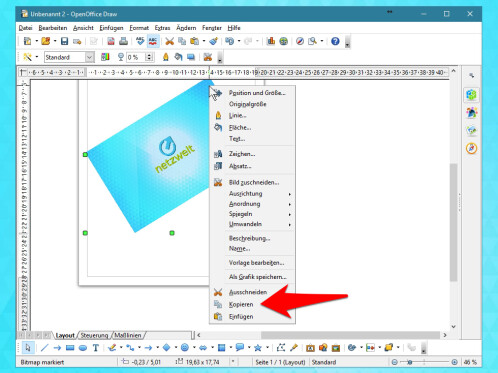The image size is (498, 373).
Task: Expand the Umwandeln submenu
Action: [252, 224]
